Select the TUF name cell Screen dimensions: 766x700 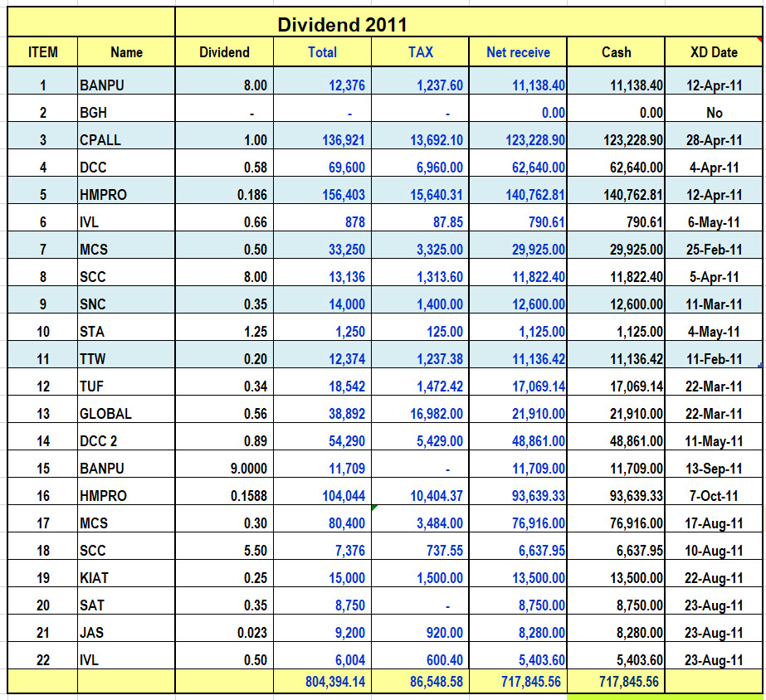point(126,382)
